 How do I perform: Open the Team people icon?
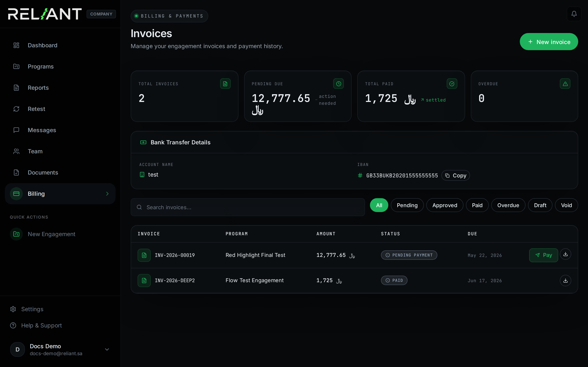tap(16, 151)
